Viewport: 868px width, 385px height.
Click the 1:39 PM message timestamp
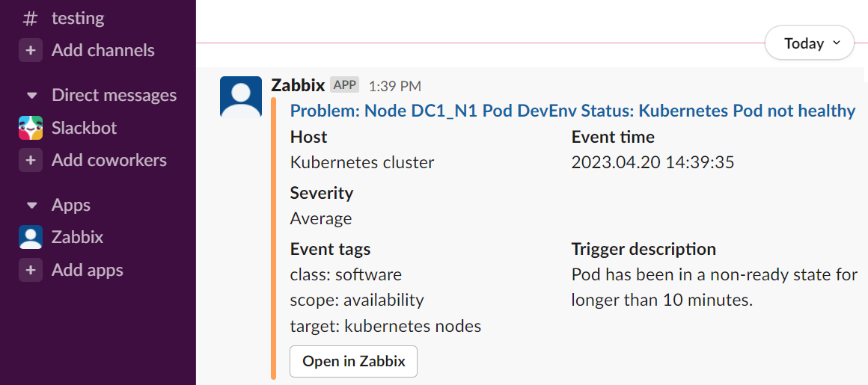(394, 86)
